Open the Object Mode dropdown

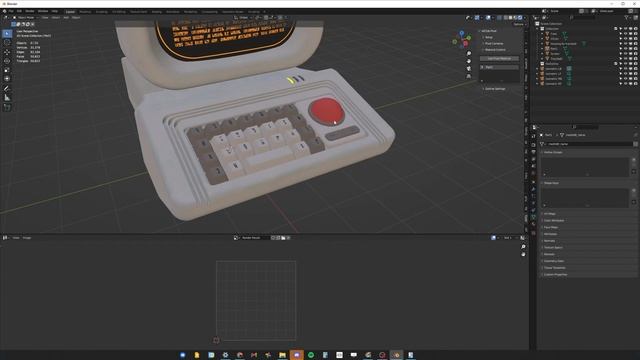(x=25, y=18)
